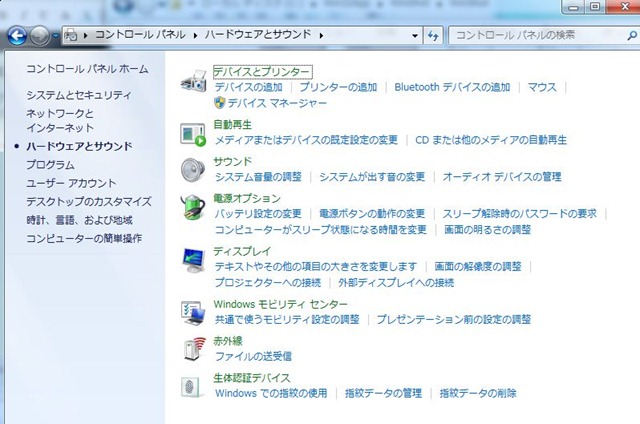640x424 pixels.
Task: Click 画面の明るさの調整 link
Action: coord(488,230)
